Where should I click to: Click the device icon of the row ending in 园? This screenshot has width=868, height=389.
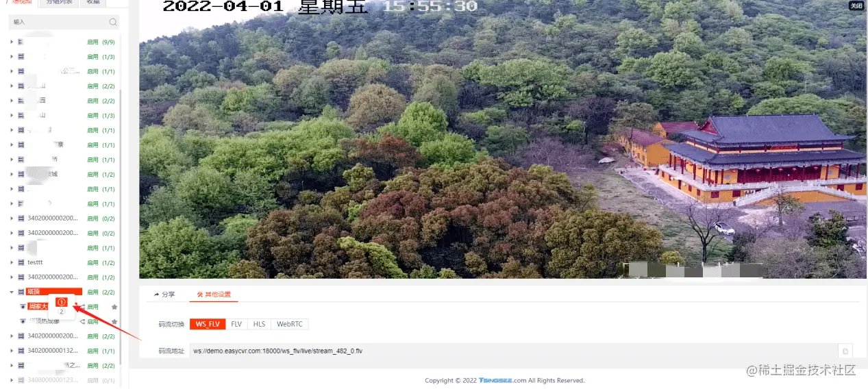pyautogui.click(x=21, y=101)
